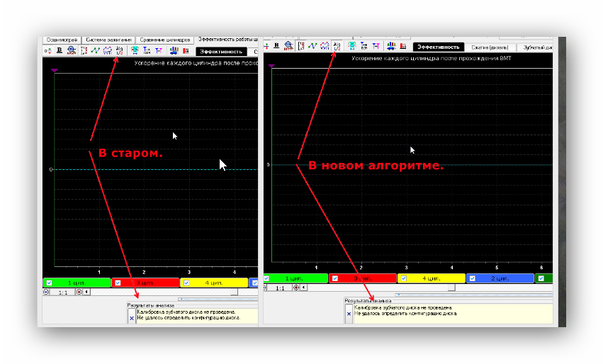Click the 1:1 zoom reset in right window
Image resolution: width=603 pixels, height=364 pixels.
(x=280, y=288)
